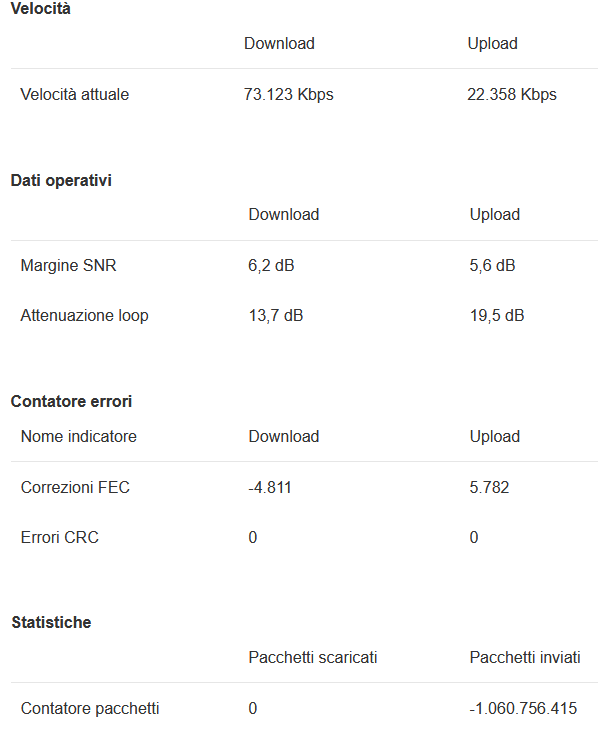Click the 5.782 FEC upload value
Viewport: 598px width, 745px height.
coord(489,487)
